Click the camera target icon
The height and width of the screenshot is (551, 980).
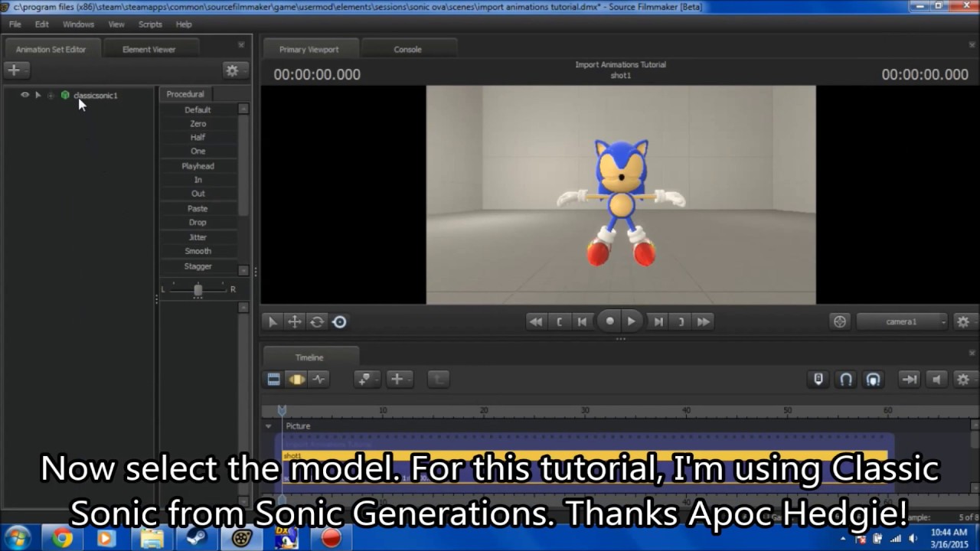pos(840,322)
